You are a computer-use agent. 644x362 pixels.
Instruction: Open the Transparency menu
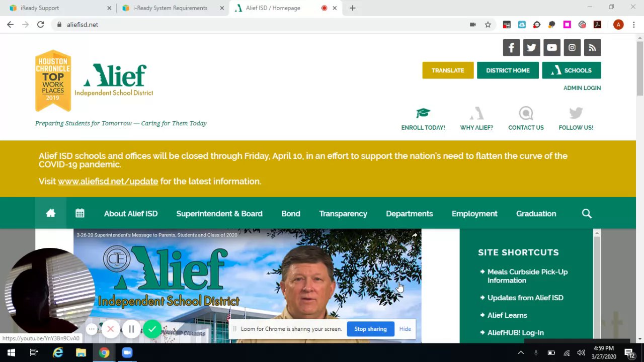[343, 214]
